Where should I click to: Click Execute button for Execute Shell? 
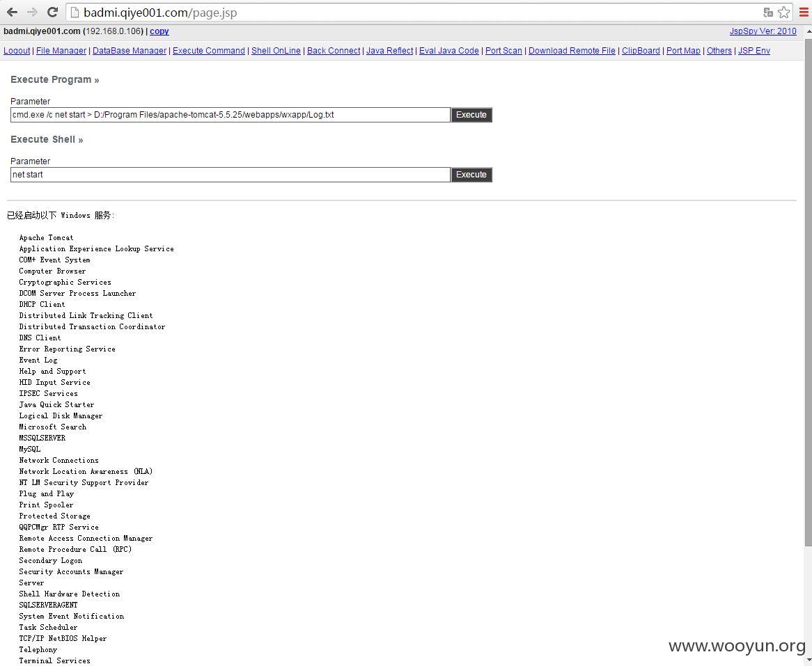click(x=471, y=175)
